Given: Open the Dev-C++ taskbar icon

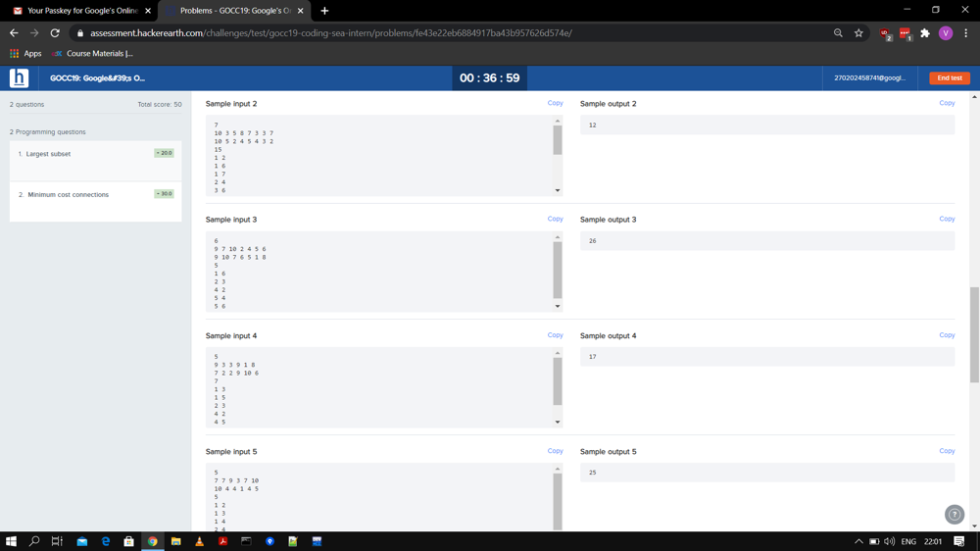Looking at the screenshot, I should [x=317, y=541].
